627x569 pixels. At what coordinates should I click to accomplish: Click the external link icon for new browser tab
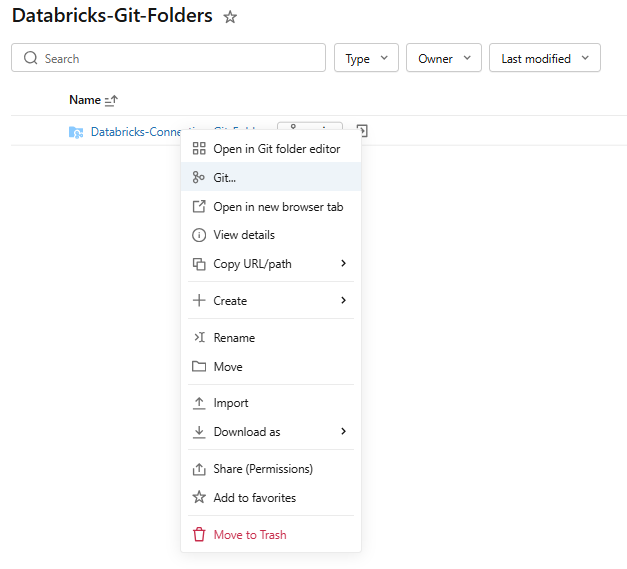pos(199,206)
